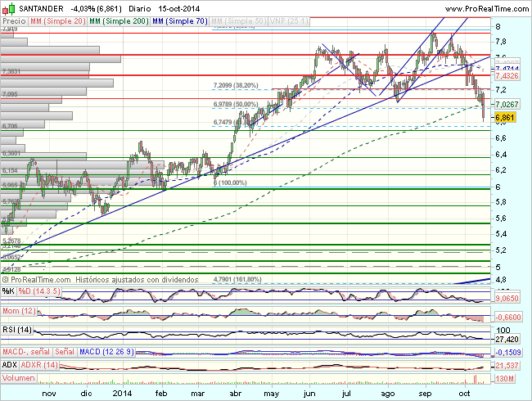
Task: Select the Señal line label
Action: coord(65,351)
